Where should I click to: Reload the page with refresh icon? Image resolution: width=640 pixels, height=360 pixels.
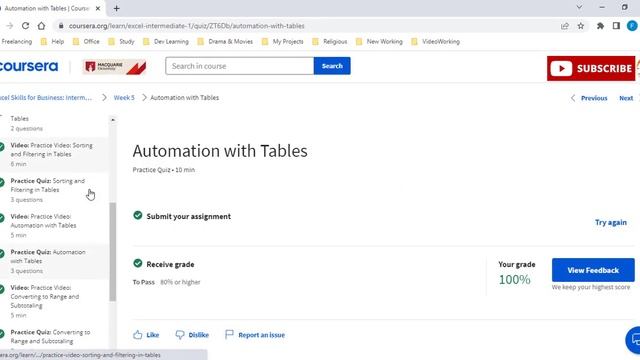(x=25, y=26)
